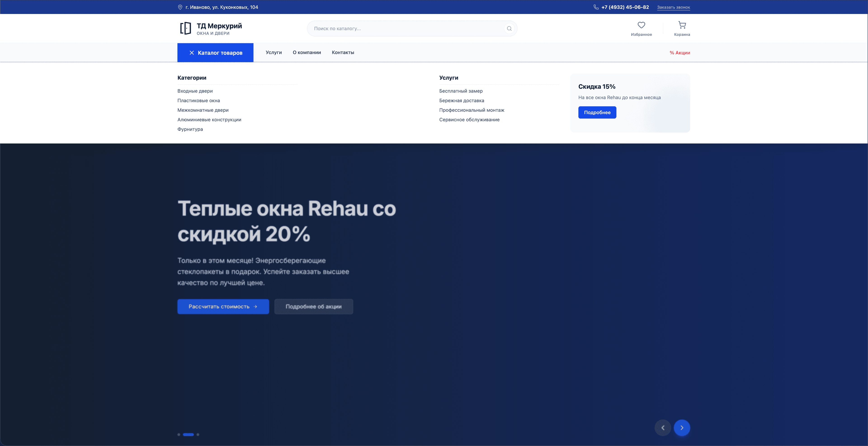Click the ТД Меркурий logo text

pos(219,26)
